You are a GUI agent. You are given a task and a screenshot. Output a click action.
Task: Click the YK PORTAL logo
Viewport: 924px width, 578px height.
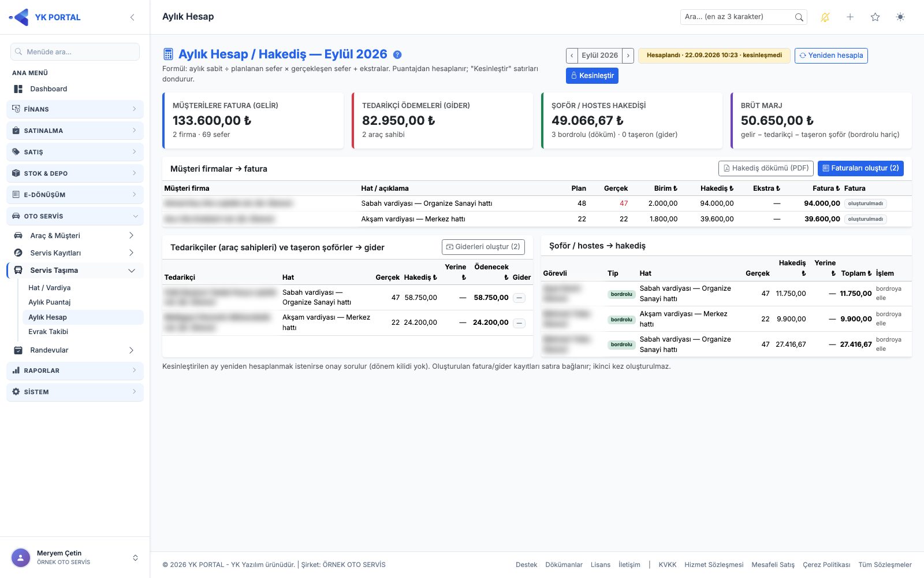[45, 17]
